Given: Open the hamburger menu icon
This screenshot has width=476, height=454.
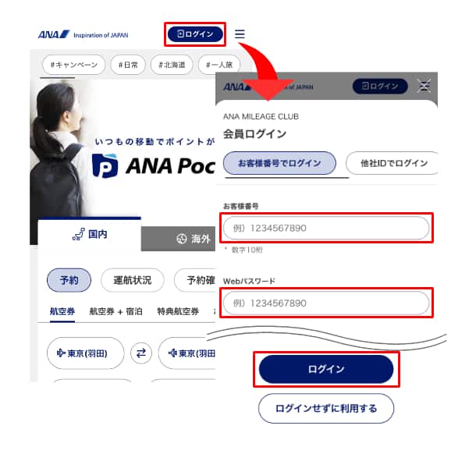Looking at the screenshot, I should [x=240, y=34].
